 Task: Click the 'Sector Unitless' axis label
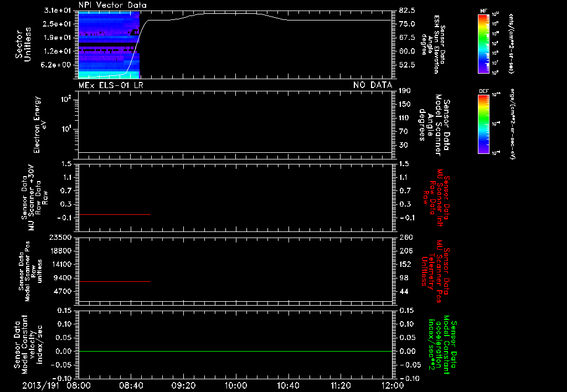pos(23,45)
